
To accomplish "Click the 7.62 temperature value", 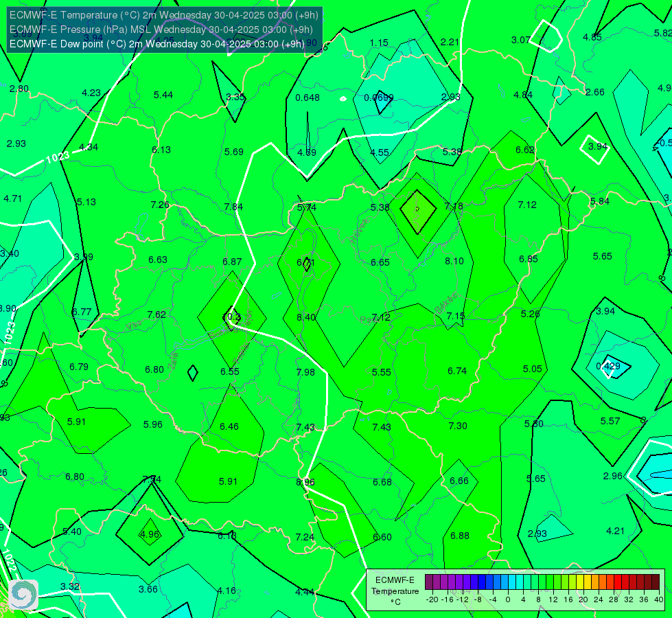I will tap(157, 314).
